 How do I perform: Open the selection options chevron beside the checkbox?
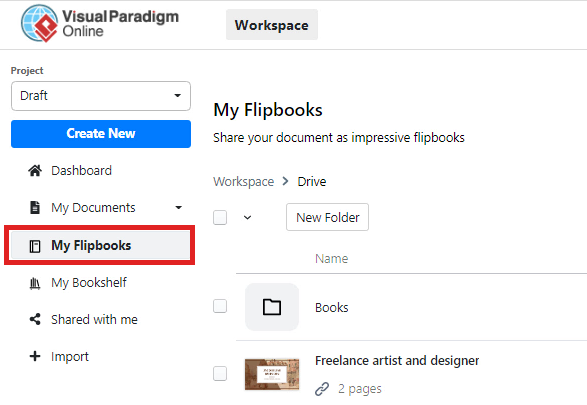click(x=247, y=217)
